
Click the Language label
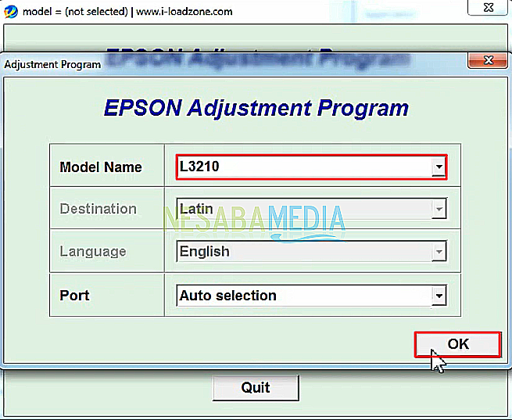pos(93,252)
